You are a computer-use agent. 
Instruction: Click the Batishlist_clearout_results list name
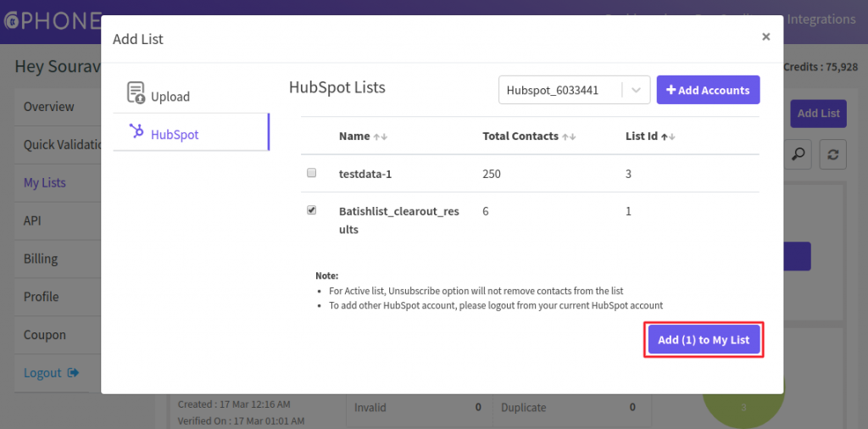point(398,220)
